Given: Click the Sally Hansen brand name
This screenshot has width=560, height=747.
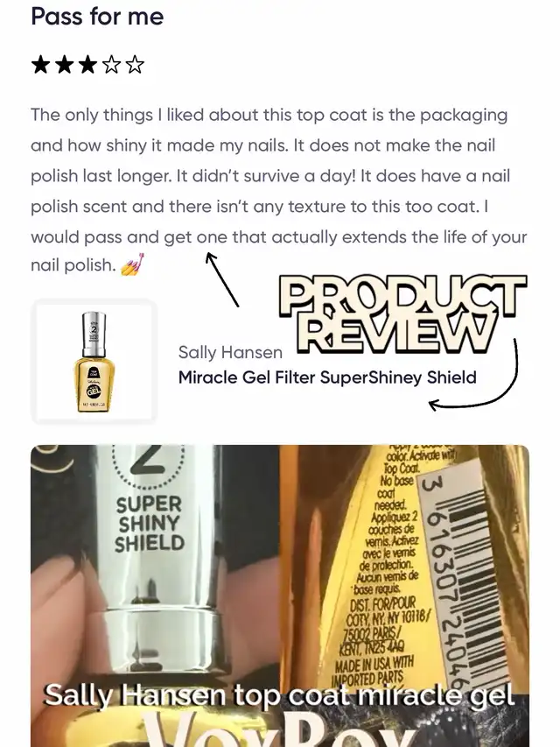Looking at the screenshot, I should (230, 353).
